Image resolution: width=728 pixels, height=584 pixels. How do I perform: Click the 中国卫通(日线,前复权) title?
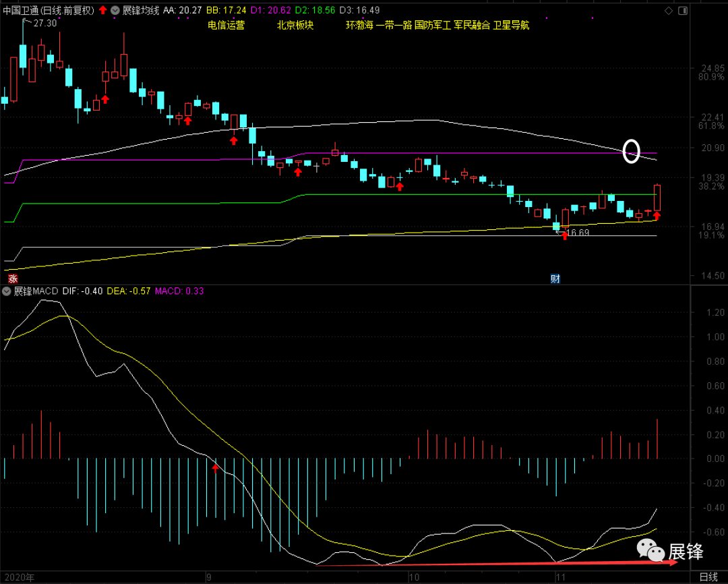pos(49,10)
